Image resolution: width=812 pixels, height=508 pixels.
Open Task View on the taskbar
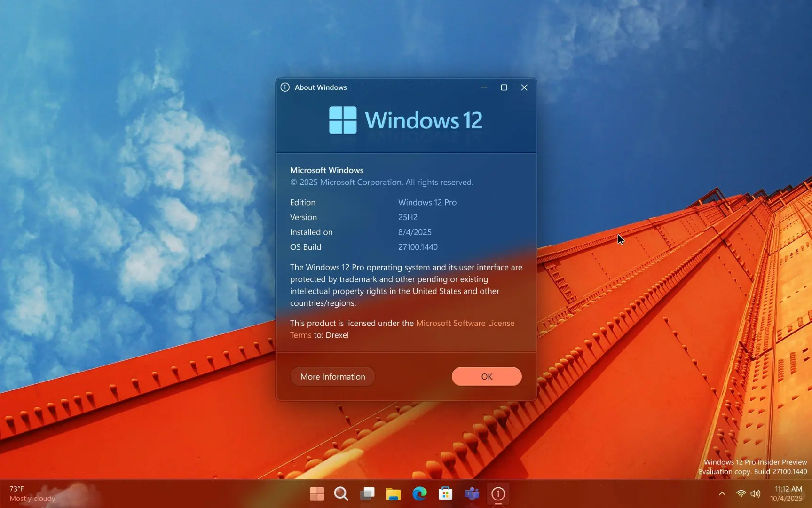[x=367, y=494]
